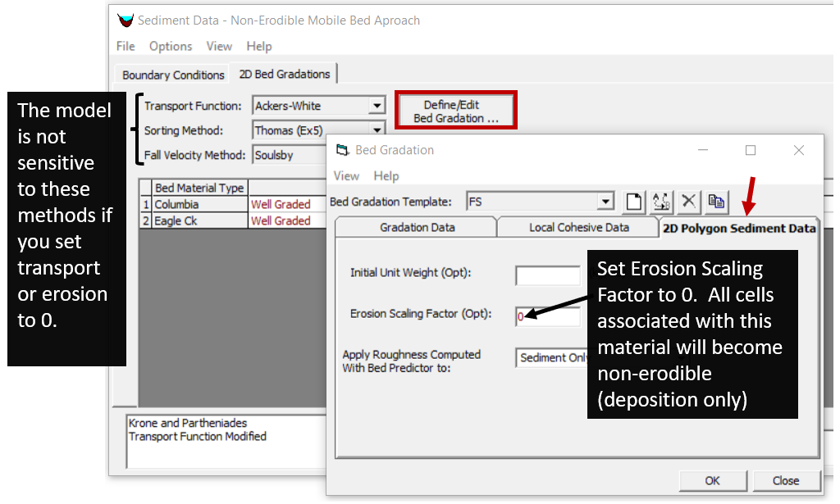Open the Local Cohesive Data tab
The height and width of the screenshot is (504, 840).
(x=579, y=227)
